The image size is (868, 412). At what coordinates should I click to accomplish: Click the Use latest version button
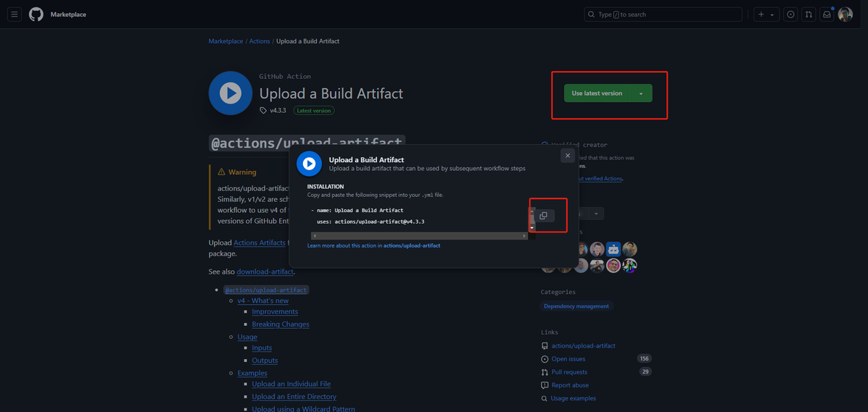pos(597,93)
